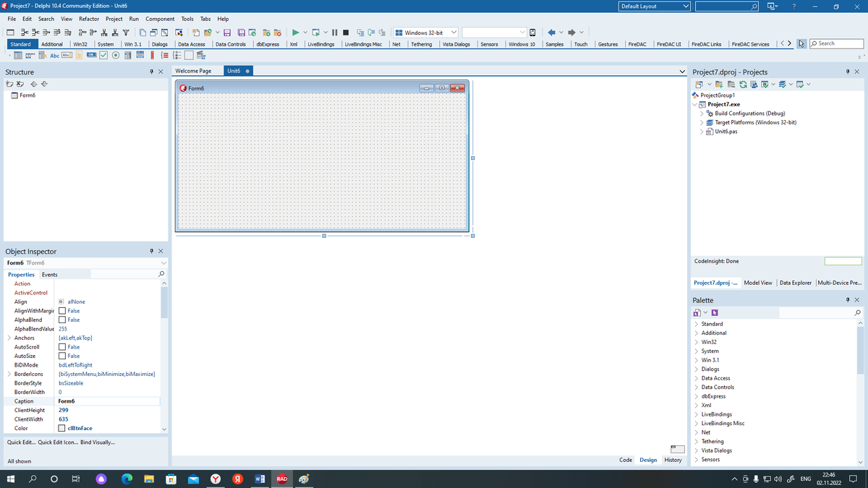This screenshot has width=868, height=488.
Task: Switch to the Data Explorer tab
Action: pos(796,283)
